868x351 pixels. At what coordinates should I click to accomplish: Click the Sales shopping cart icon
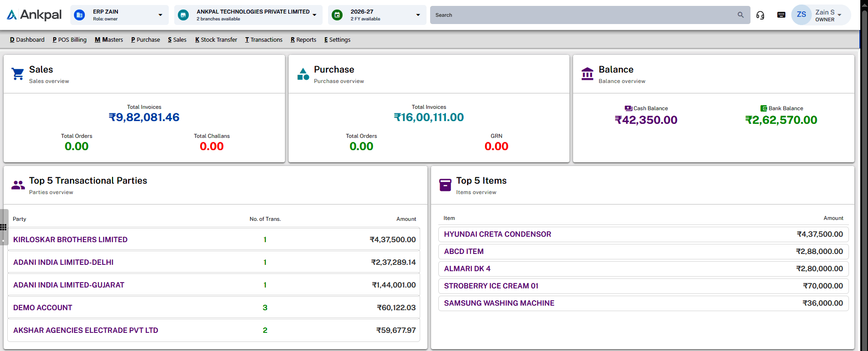pos(18,73)
